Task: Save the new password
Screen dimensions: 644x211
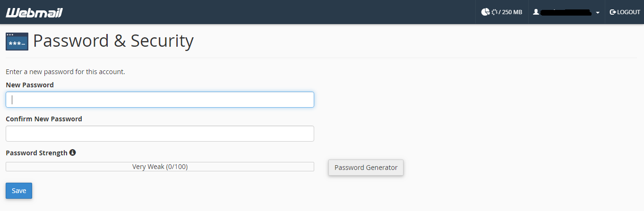Action: [19, 191]
